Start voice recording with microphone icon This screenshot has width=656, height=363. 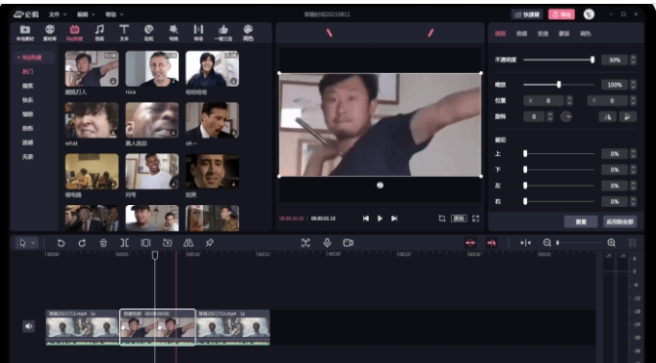click(327, 243)
